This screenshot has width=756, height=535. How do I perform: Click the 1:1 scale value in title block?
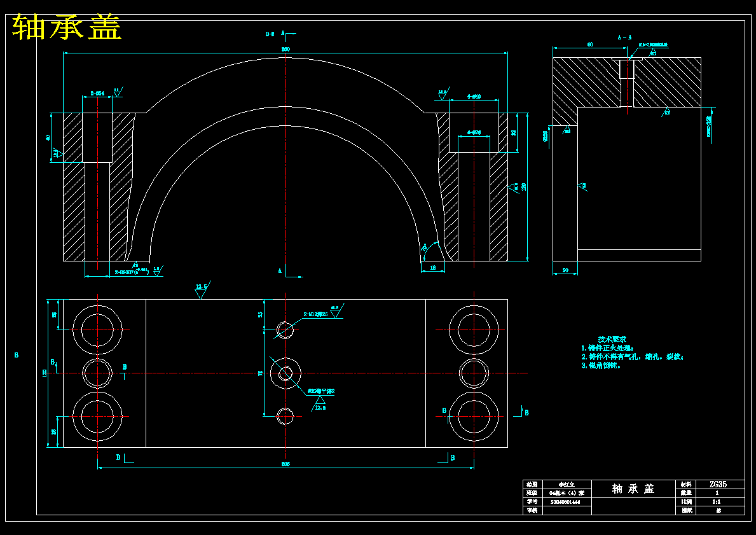(x=717, y=502)
